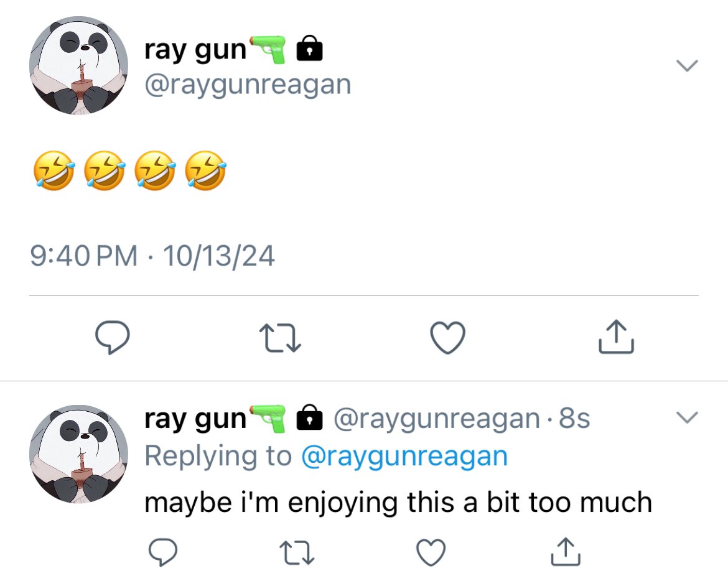Click 'ray gun' name on reply tweet

(195, 419)
